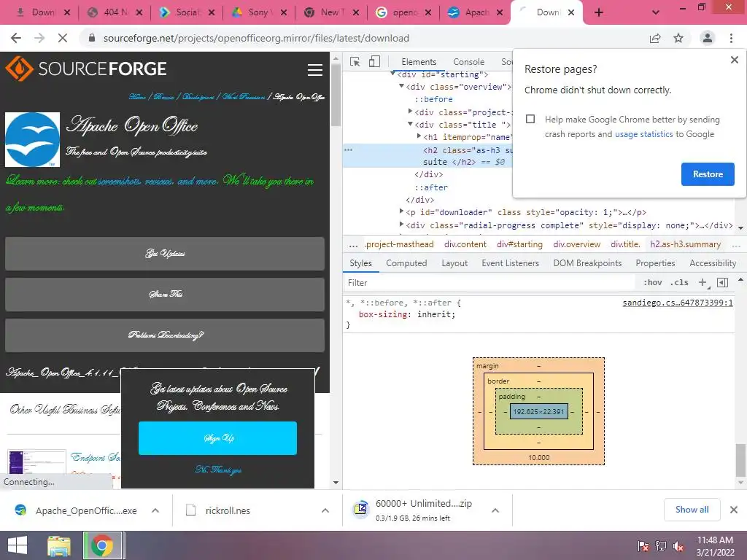The width and height of the screenshot is (747, 560).
Task: Open the Accessibility tab
Action: (713, 263)
